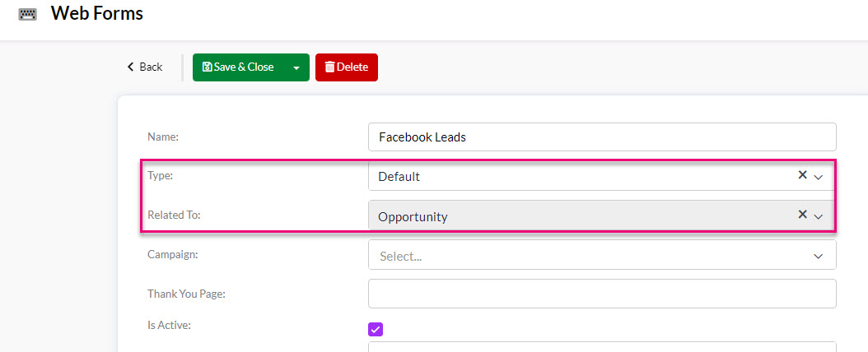
Task: Click into the Thank You Page field
Action: pyautogui.click(x=602, y=294)
